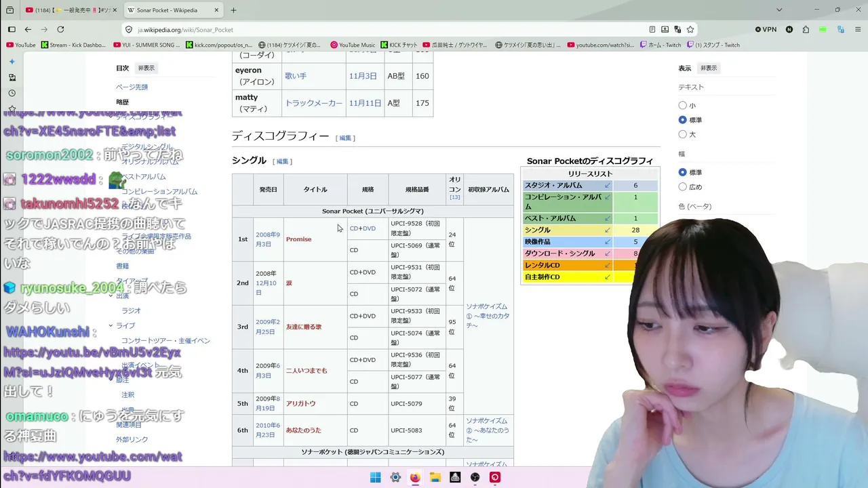Open the Promise single link
The height and width of the screenshot is (488, 868).
pyautogui.click(x=299, y=239)
